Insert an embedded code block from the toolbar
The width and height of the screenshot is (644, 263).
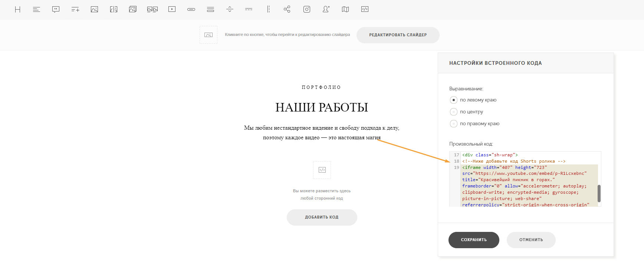pyautogui.click(x=365, y=9)
